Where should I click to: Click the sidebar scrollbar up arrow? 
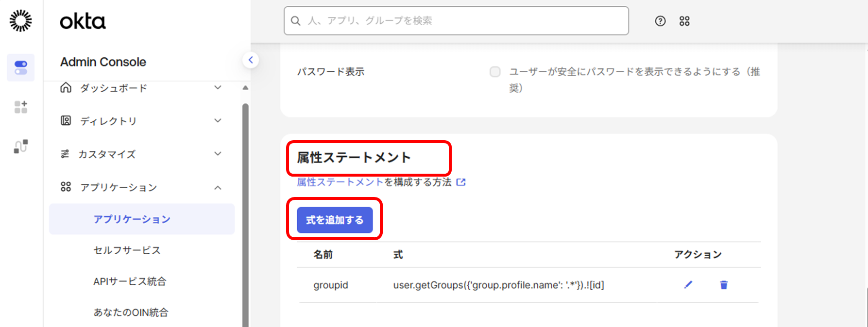(245, 88)
